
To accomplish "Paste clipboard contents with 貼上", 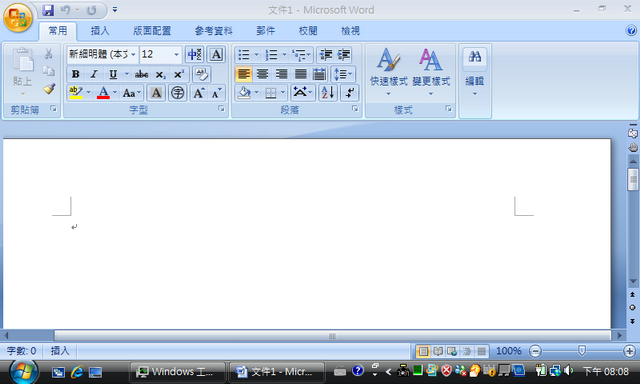I will coord(22,71).
